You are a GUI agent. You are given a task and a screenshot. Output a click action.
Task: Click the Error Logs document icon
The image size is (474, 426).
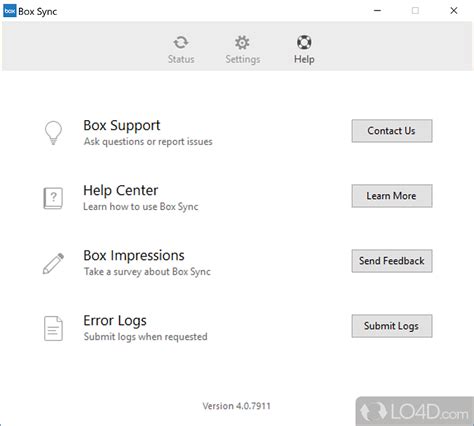pyautogui.click(x=53, y=328)
